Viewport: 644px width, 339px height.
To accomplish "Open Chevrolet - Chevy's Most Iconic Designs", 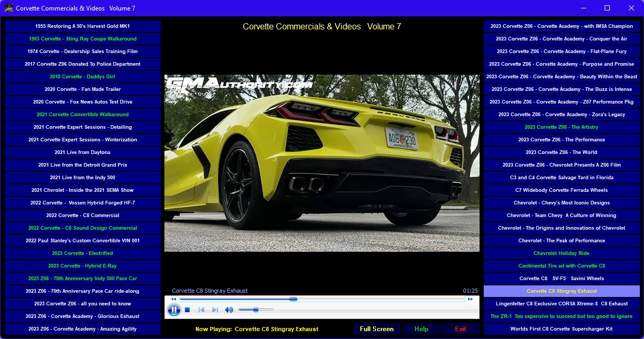I will tap(562, 203).
